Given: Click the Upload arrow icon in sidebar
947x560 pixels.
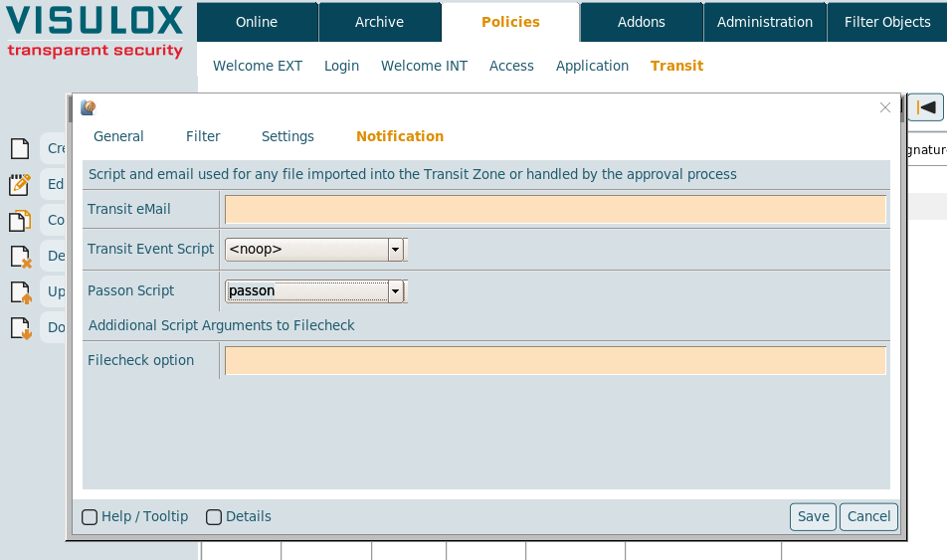Looking at the screenshot, I should click(20, 292).
